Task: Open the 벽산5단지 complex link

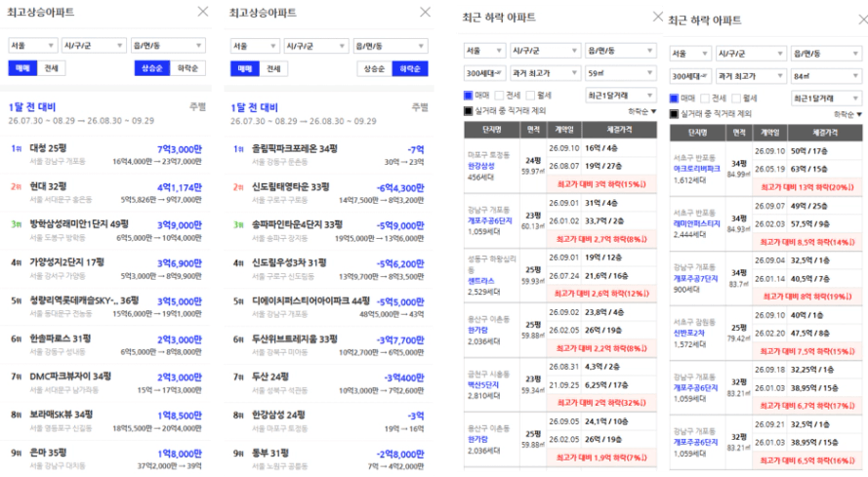Action: pyautogui.click(x=483, y=384)
